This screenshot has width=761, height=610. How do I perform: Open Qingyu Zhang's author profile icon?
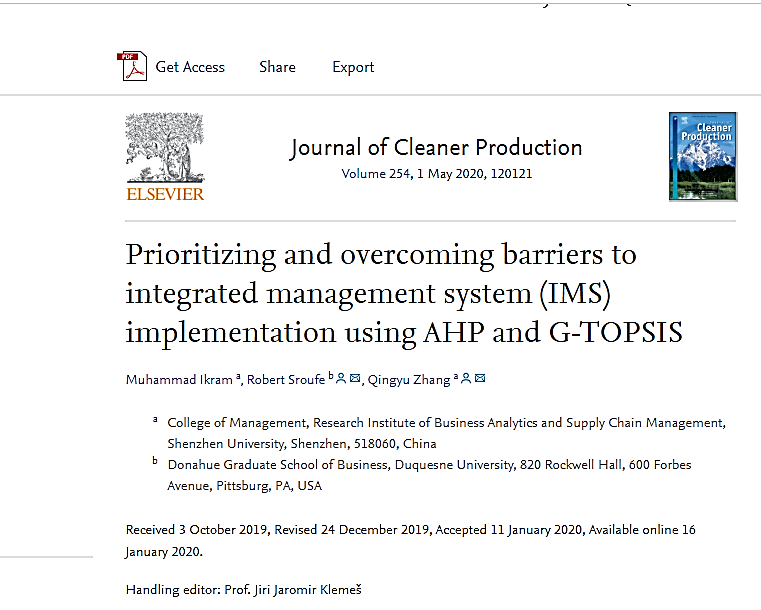point(467,378)
